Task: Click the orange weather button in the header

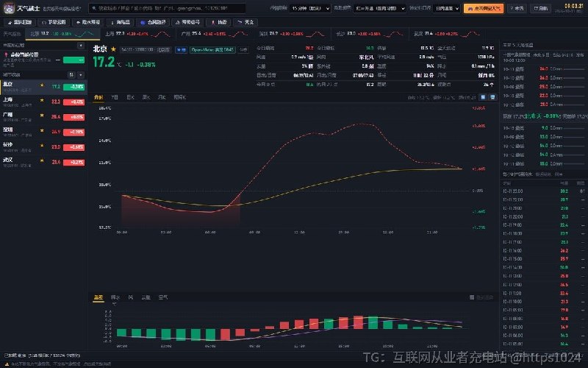Action: coord(484,8)
